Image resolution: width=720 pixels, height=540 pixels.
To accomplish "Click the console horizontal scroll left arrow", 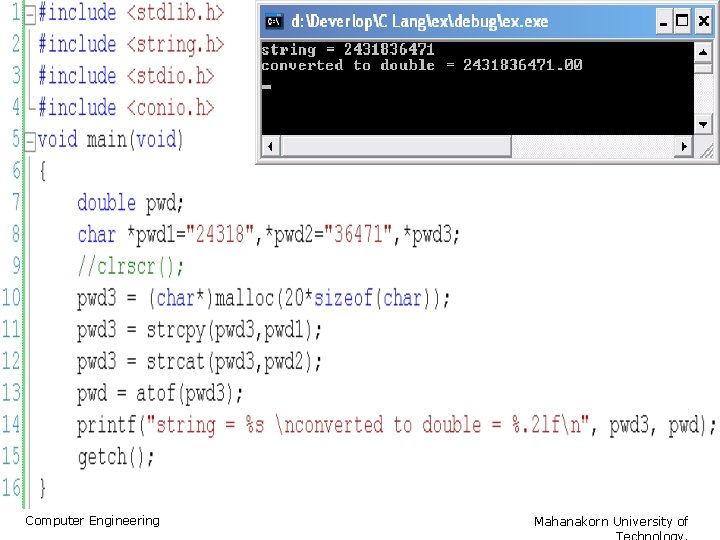I will pyautogui.click(x=270, y=146).
